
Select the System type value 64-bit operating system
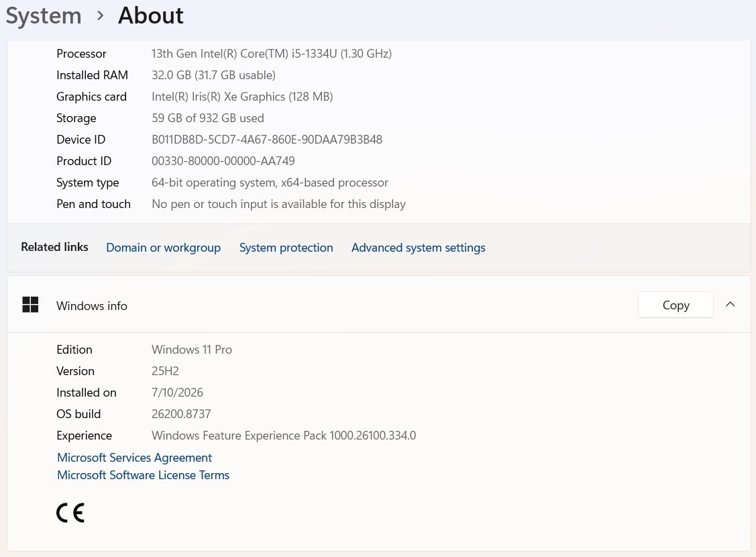point(270,183)
